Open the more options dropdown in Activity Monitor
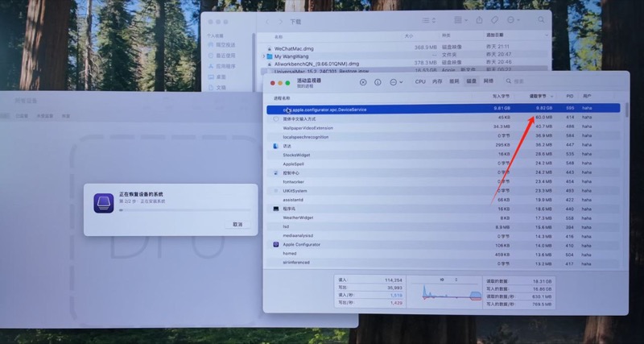The height and width of the screenshot is (344, 644). (394, 81)
